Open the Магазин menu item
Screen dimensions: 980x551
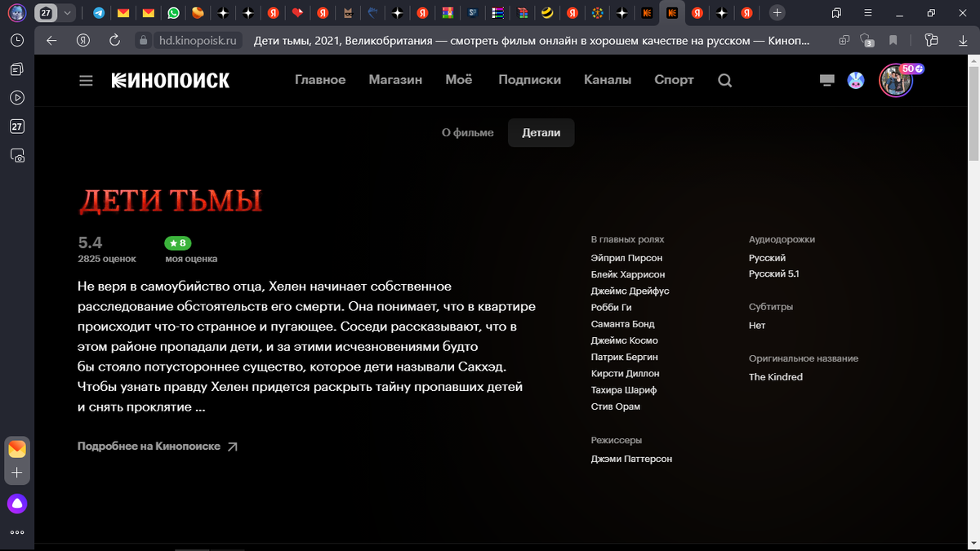395,80
